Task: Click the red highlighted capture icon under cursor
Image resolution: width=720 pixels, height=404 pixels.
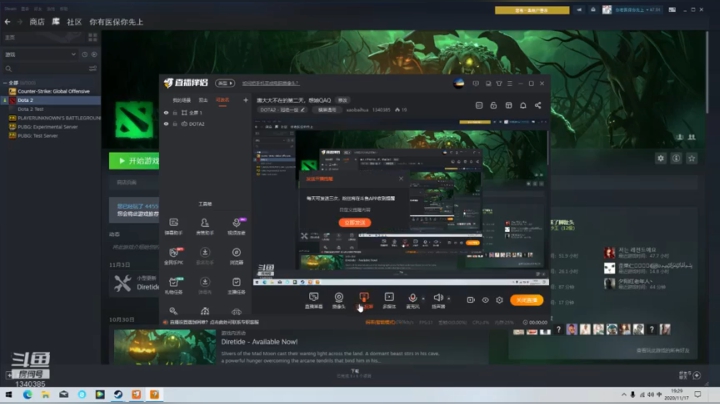Action: pyautogui.click(x=364, y=297)
